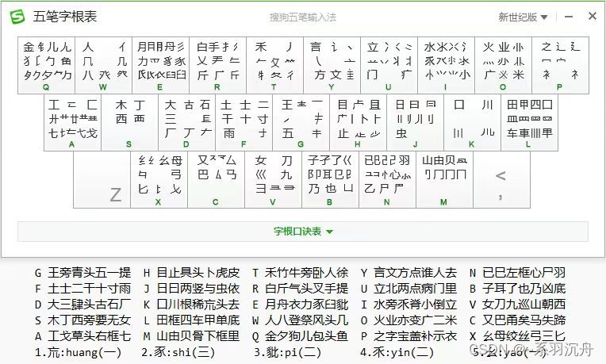
Task: Select the A key with 工 radicals
Action: click(x=73, y=122)
